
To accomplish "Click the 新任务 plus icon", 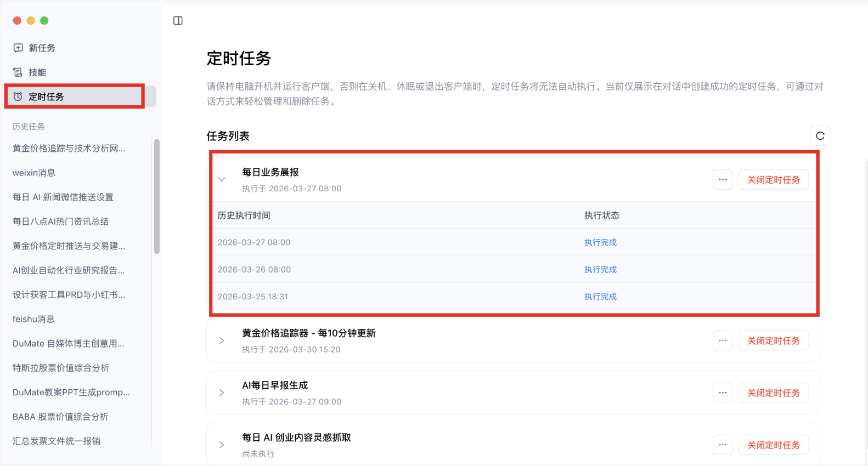I will coord(18,48).
